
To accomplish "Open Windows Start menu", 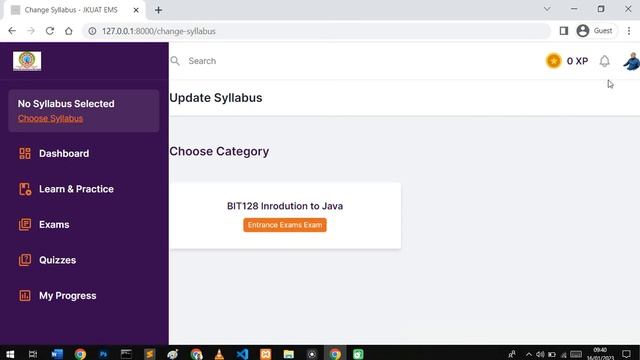I will [x=10, y=354].
